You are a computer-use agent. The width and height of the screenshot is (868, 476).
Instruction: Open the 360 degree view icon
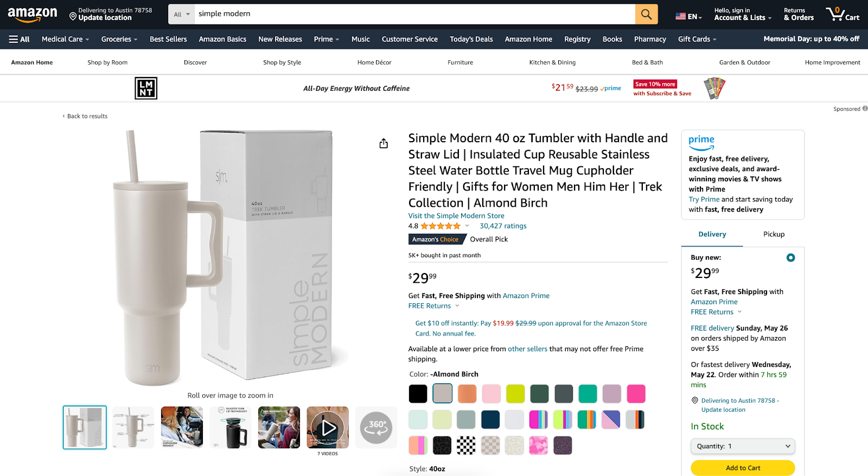pos(376,428)
